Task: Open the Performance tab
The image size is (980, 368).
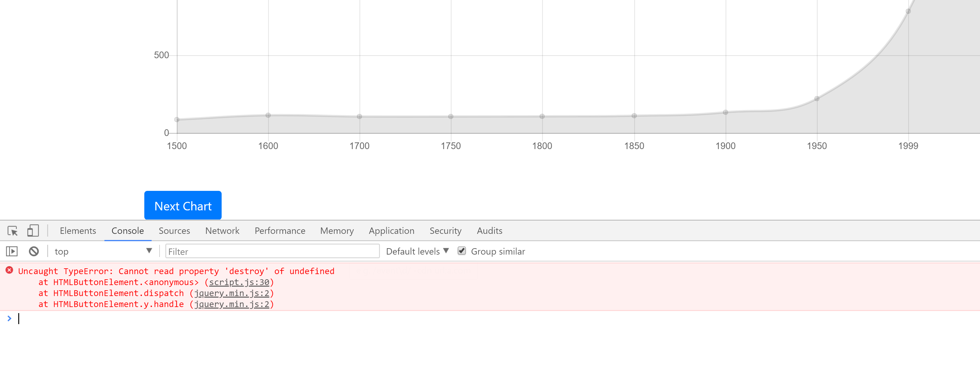Action: pyautogui.click(x=279, y=231)
